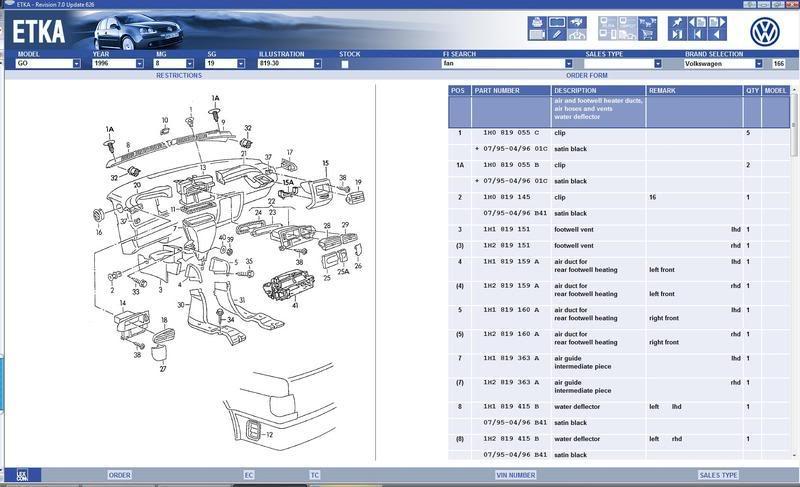Click the POS column header
The height and width of the screenshot is (487, 800).
point(459,90)
